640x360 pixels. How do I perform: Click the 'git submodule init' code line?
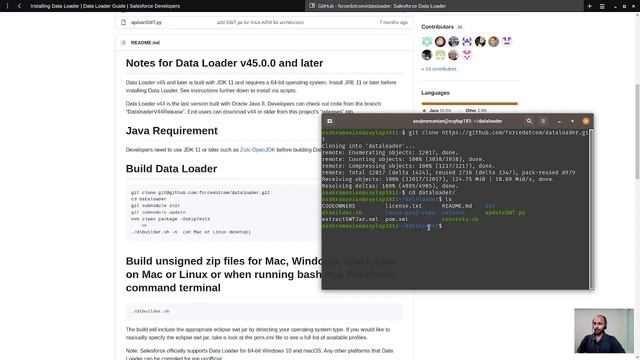click(156, 206)
